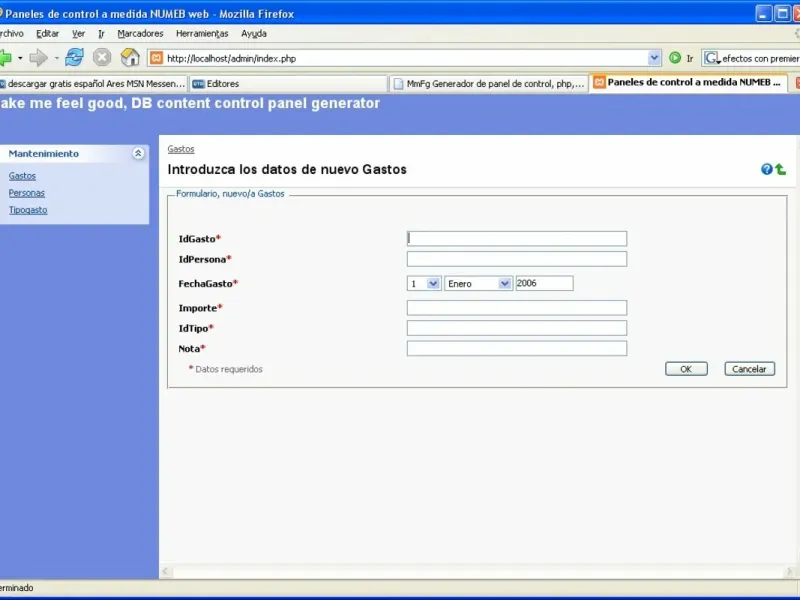
Task: Click the green Go (Ir) button
Action: (x=675, y=58)
